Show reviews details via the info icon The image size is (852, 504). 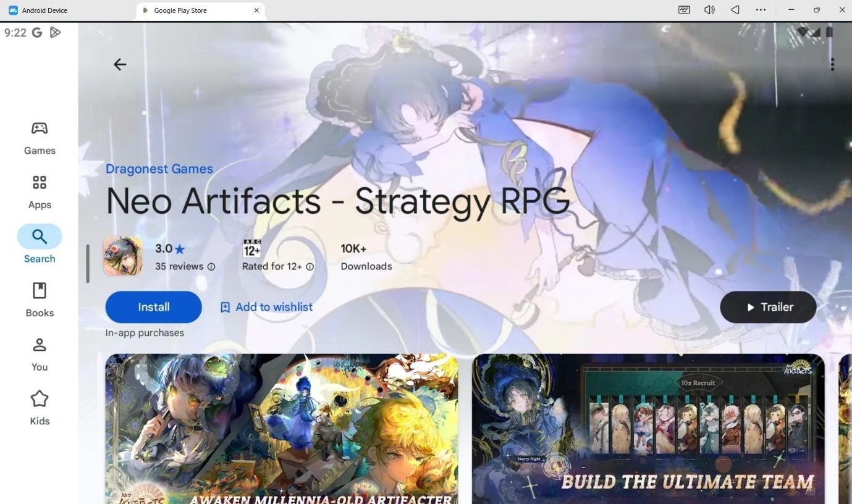pos(211,266)
